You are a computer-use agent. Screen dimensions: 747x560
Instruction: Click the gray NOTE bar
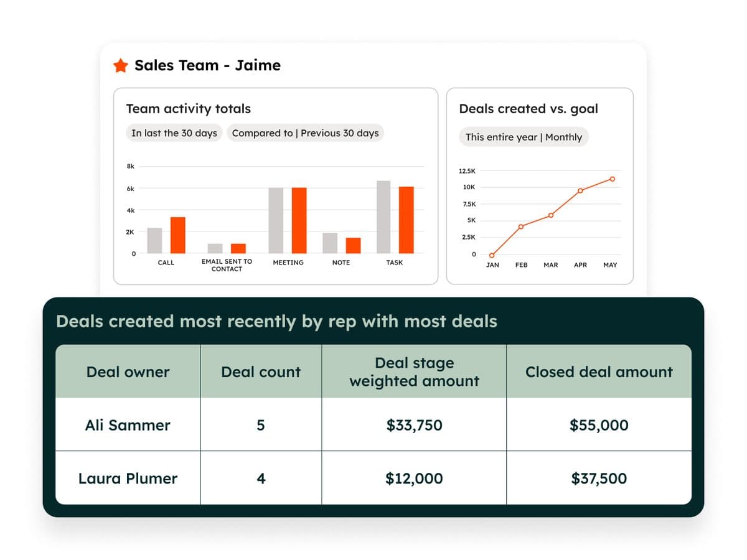(330, 243)
